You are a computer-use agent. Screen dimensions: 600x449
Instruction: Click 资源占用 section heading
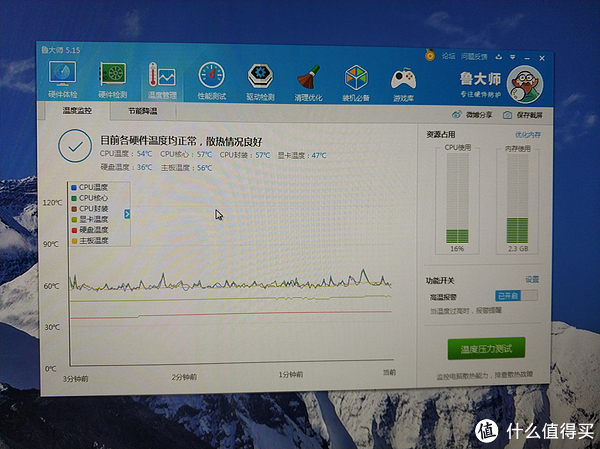(x=441, y=134)
